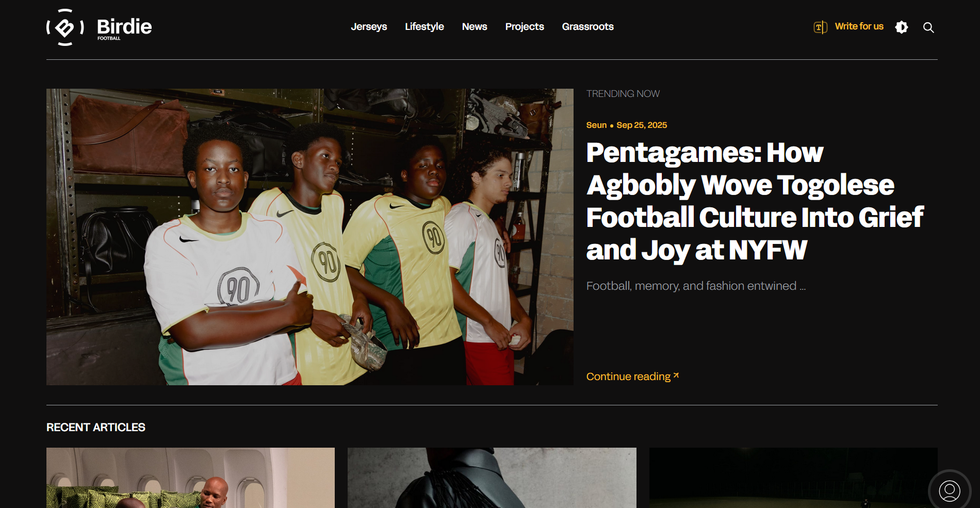Open the airplane cabin article thumbnail
This screenshot has height=508, width=980.
190,478
